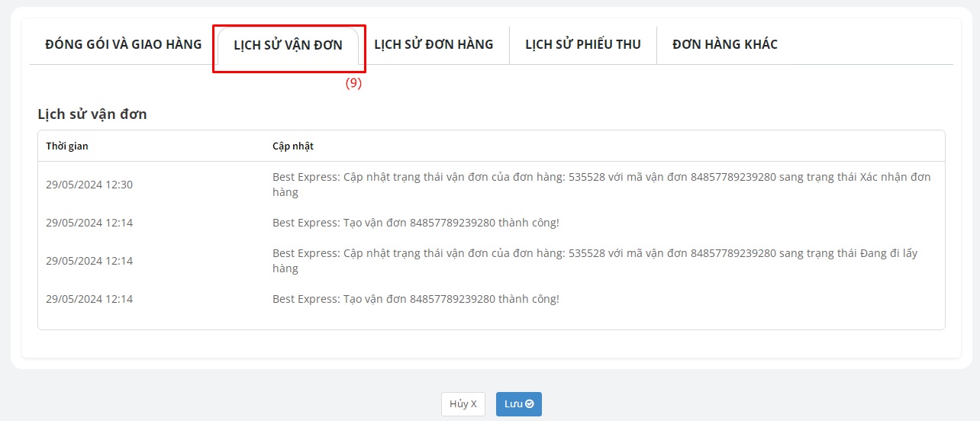Click the Lịch sử vận đơn section heading
Image resolution: width=980 pixels, height=421 pixels.
click(x=92, y=114)
